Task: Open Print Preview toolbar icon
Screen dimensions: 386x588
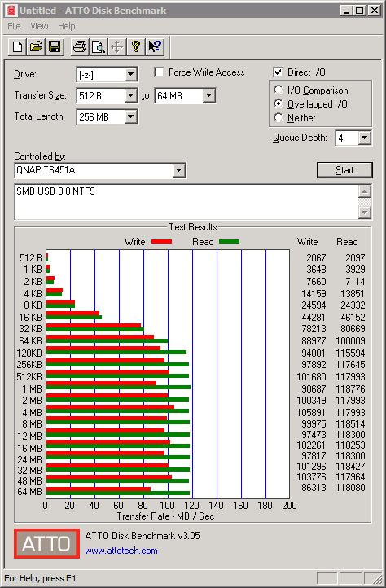Action: coord(99,47)
